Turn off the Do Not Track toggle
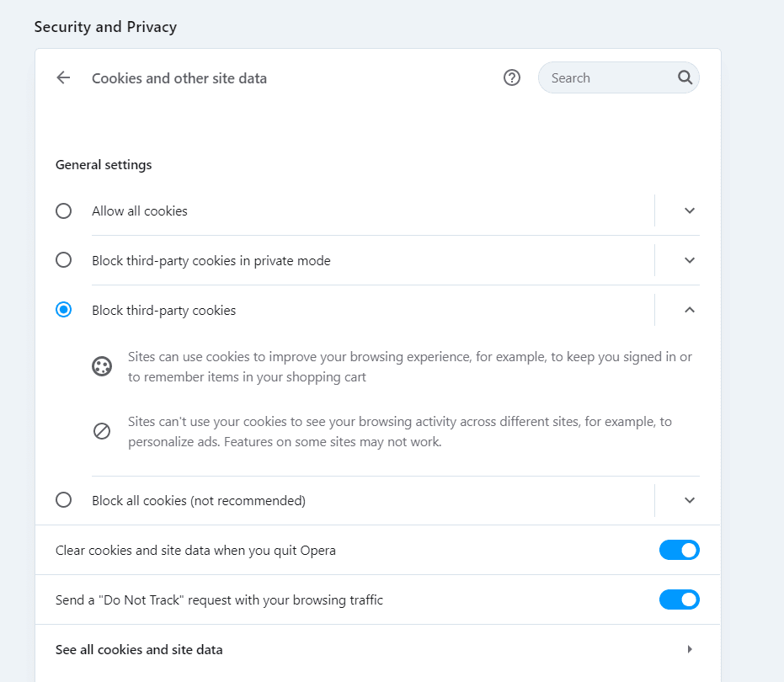 (x=679, y=599)
